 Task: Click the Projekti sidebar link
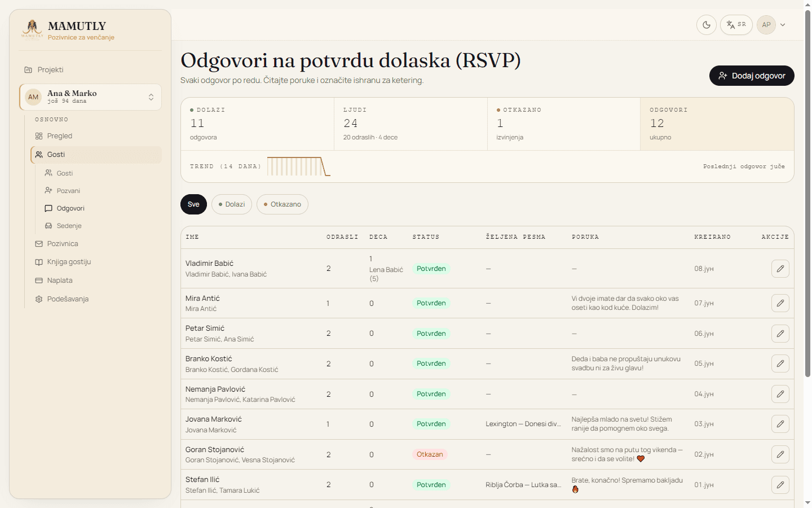50,70
